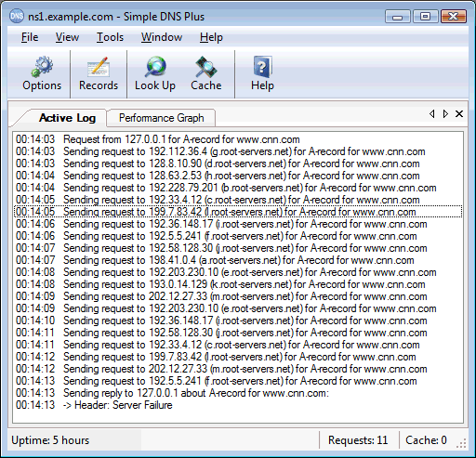This screenshot has height=458, width=476.
Task: Click the Requests: 11 status panel
Action: click(358, 440)
